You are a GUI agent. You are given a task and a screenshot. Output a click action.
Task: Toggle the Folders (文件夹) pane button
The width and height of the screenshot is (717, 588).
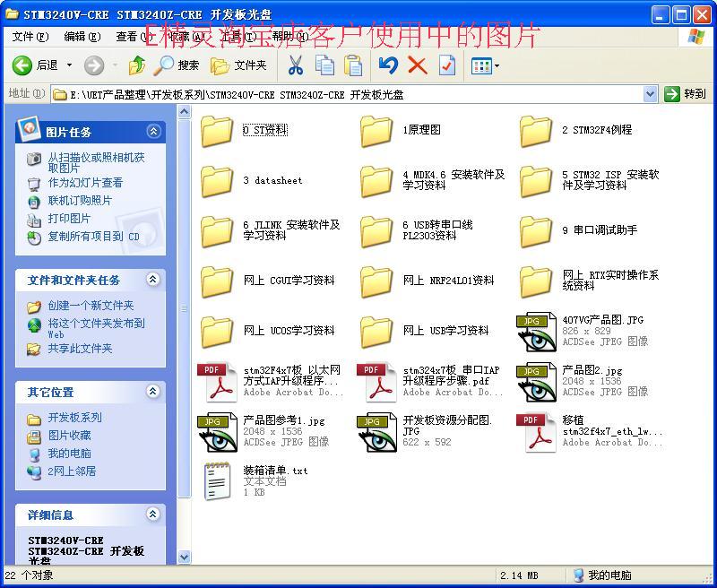[x=238, y=65]
